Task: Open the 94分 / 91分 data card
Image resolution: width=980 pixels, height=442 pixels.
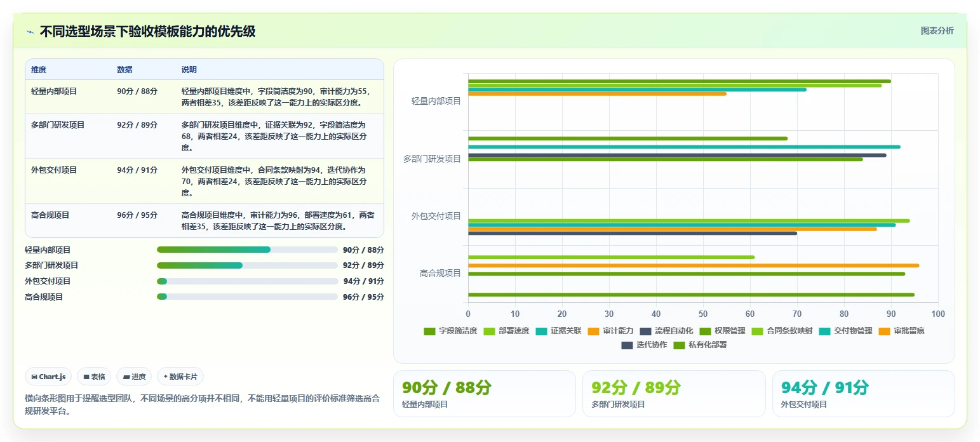Action: 863,394
